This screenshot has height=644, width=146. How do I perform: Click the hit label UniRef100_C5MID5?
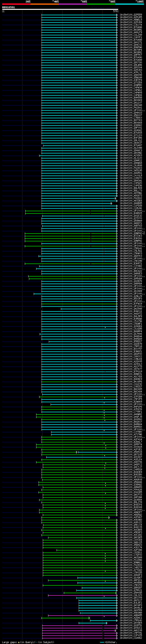pos(131,573)
